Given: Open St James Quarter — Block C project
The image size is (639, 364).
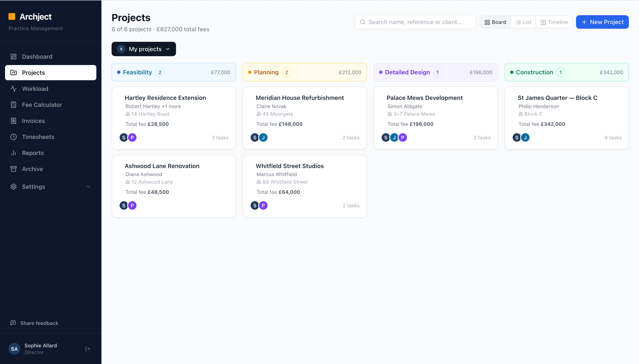Looking at the screenshot, I should point(567,118).
